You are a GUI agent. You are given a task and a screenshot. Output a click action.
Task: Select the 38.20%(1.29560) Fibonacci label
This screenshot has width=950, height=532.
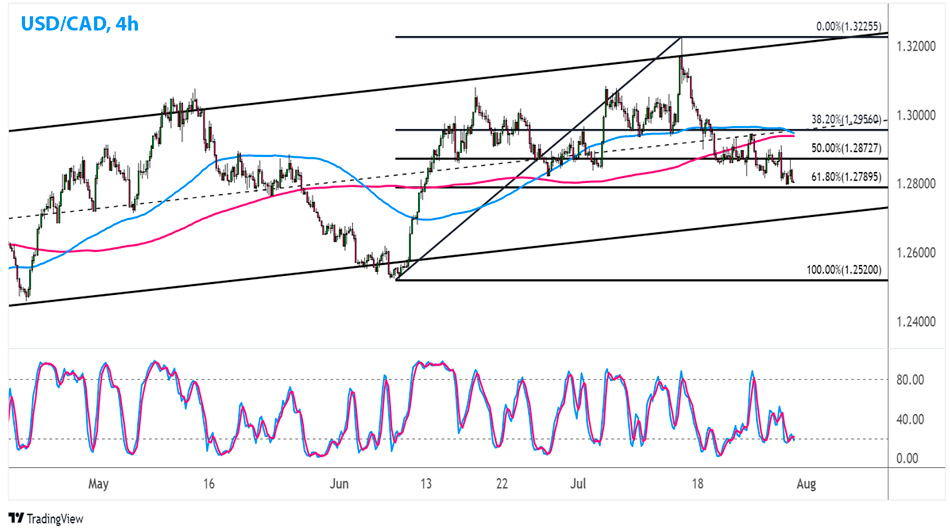[846, 119]
